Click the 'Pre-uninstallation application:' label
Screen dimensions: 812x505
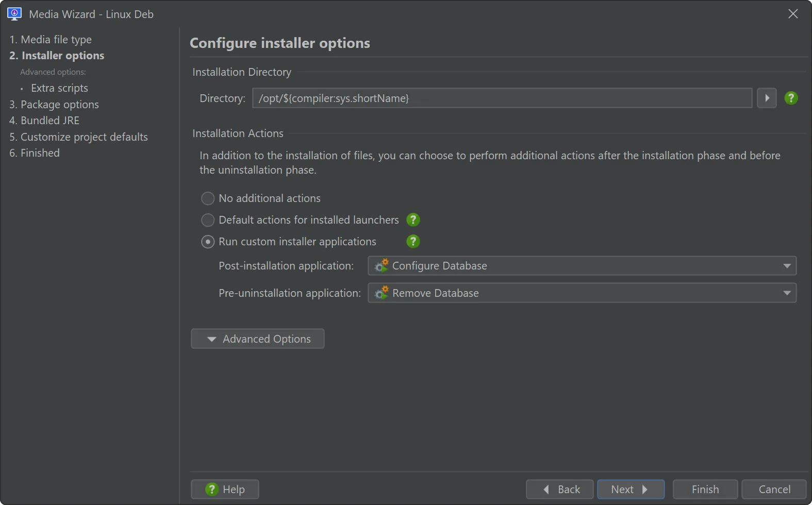click(x=290, y=293)
